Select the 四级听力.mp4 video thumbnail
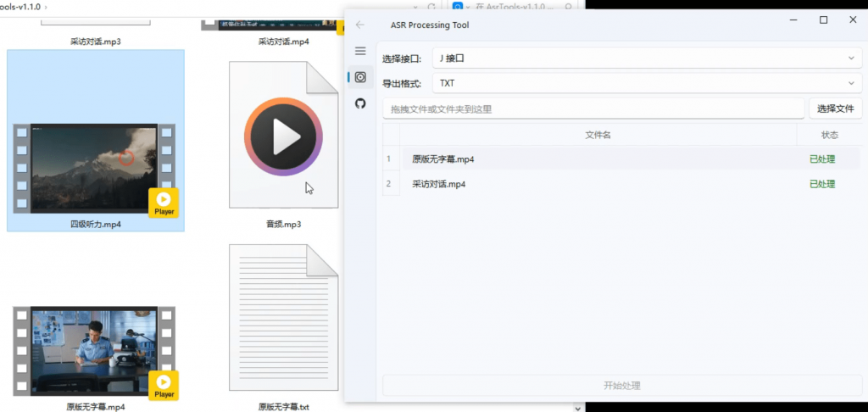 [95, 170]
